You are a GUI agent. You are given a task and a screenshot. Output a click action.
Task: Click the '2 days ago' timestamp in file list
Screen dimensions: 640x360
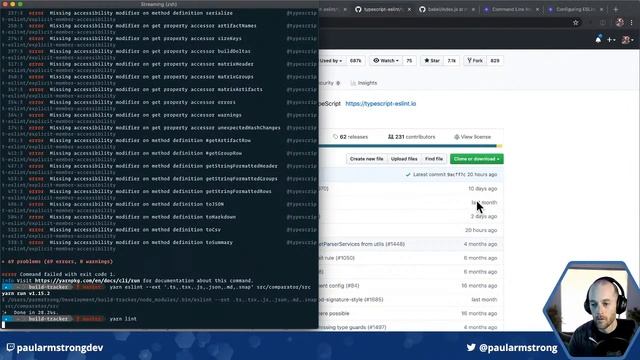pyautogui.click(x=484, y=216)
